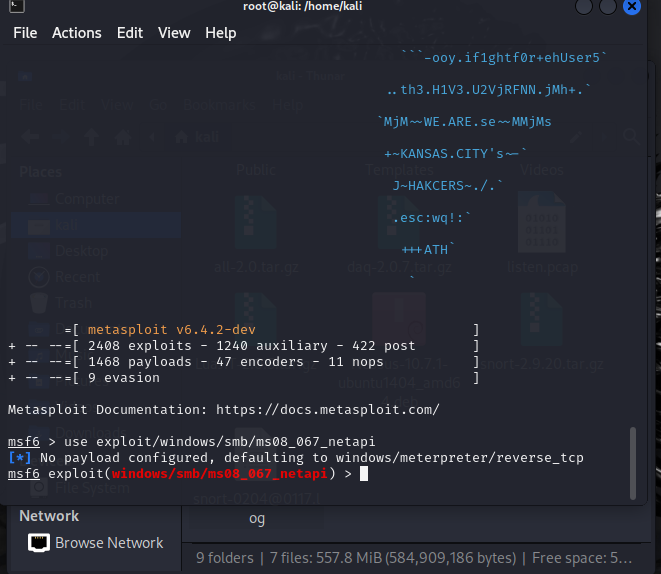Open the View menu in terminal

pyautogui.click(x=174, y=33)
